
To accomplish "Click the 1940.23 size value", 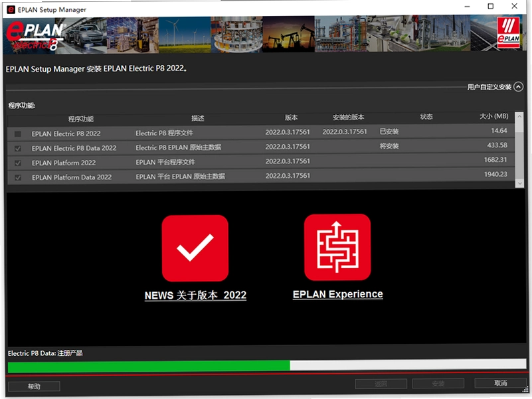I will coord(495,174).
